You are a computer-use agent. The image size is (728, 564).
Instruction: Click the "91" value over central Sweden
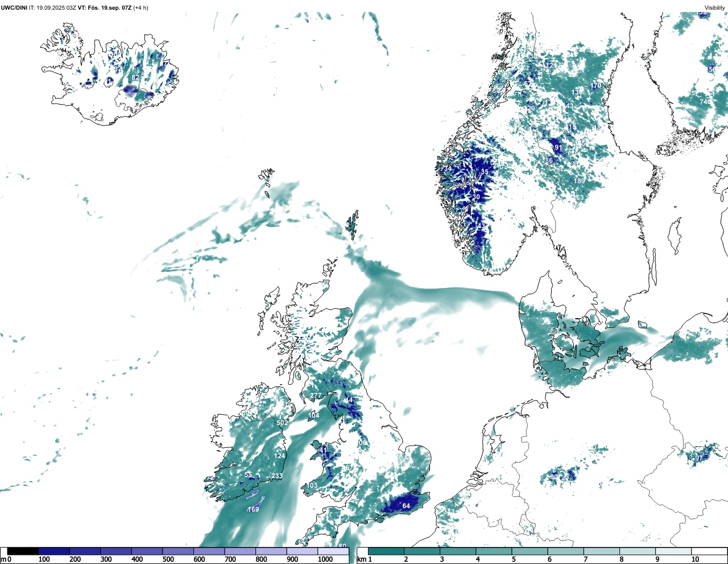[558, 148]
